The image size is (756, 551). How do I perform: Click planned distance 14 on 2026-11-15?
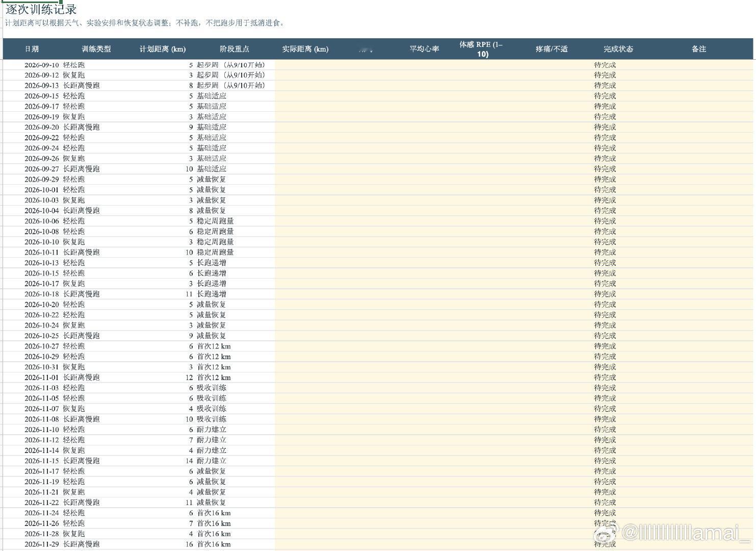189,461
